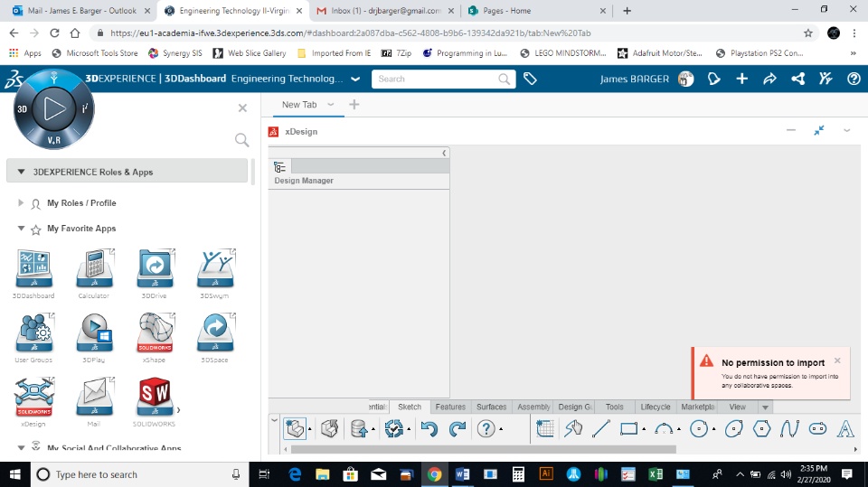Collapse My Favorite Apps

tap(21, 228)
